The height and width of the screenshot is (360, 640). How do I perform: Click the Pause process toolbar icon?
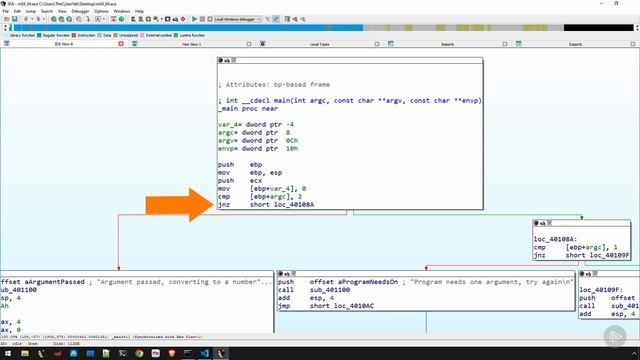pos(202,19)
